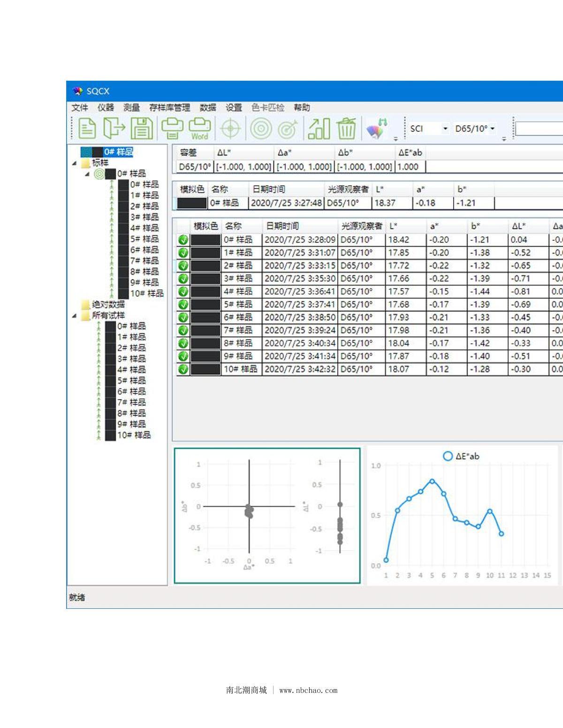
Task: Click the simulated color swatch of 3# 样品 row
Action: (x=205, y=279)
